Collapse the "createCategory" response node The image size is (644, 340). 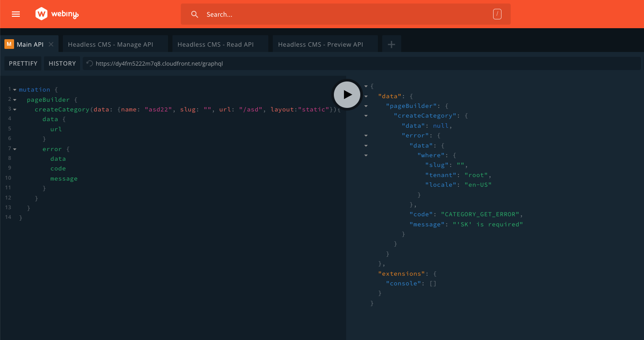(x=366, y=116)
